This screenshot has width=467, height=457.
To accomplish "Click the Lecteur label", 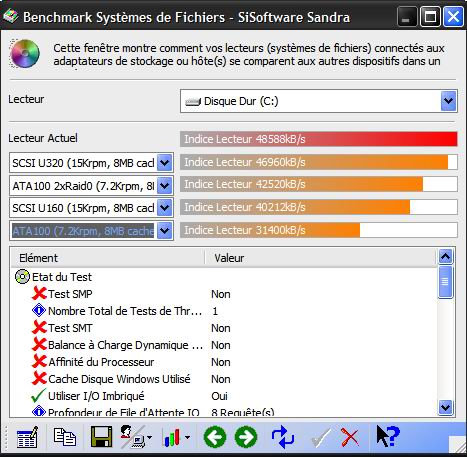I will [26, 99].
